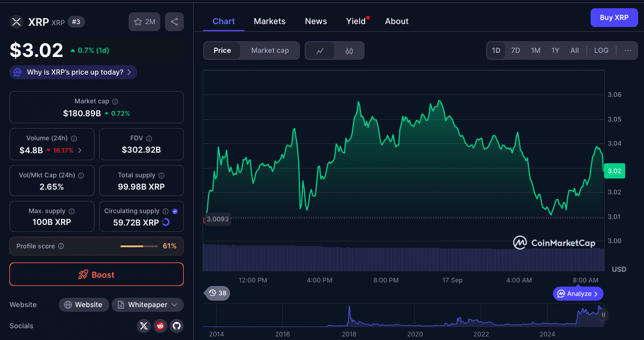Open the XRP GitHub social link
The height and width of the screenshot is (340, 644).
[177, 326]
